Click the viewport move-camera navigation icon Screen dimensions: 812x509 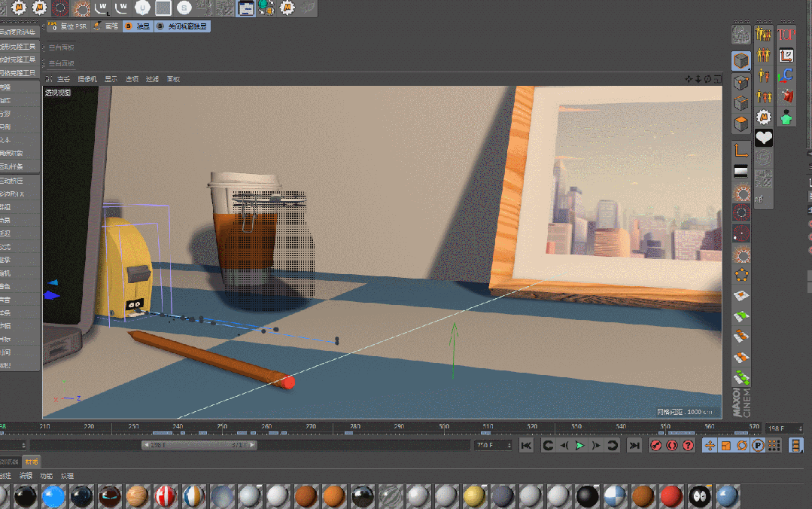pyautogui.click(x=689, y=79)
